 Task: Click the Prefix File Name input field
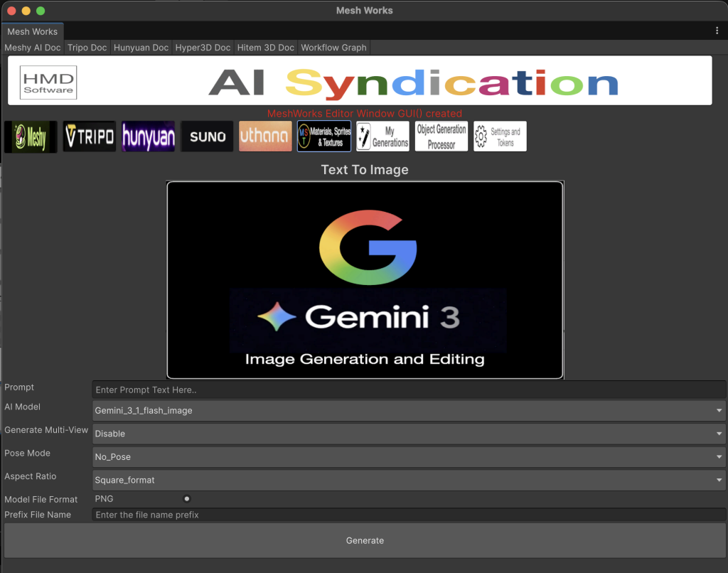click(x=409, y=515)
